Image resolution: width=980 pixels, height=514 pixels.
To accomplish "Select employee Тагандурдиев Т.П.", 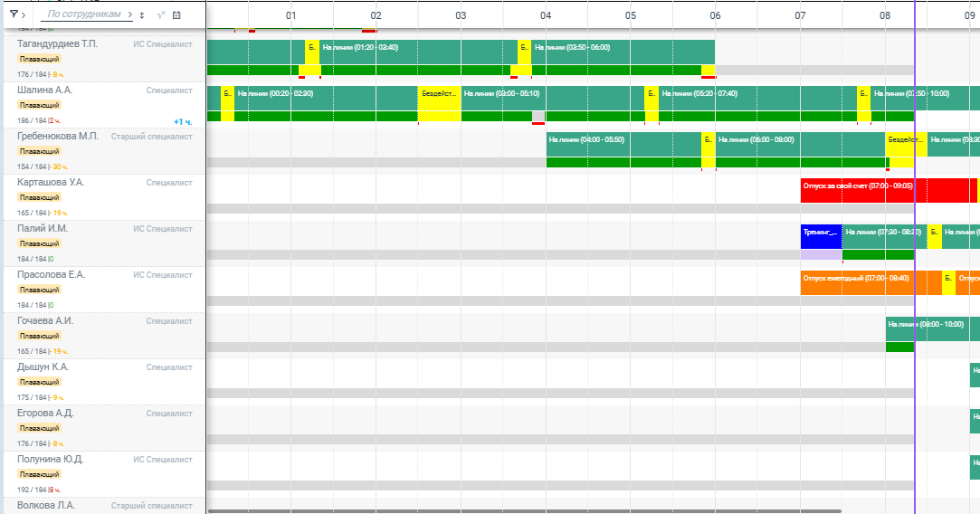I will point(58,43).
